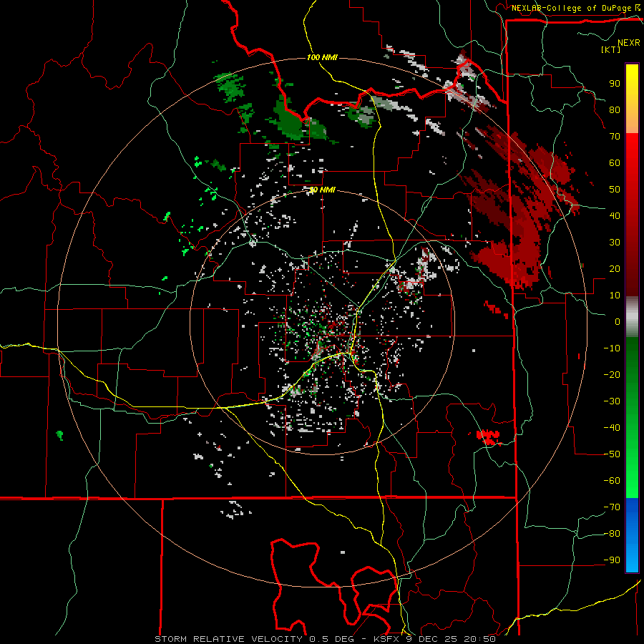Screen dimensions: 644x644
Task: Select the -80 value on velocity scale
Action: coord(612,534)
